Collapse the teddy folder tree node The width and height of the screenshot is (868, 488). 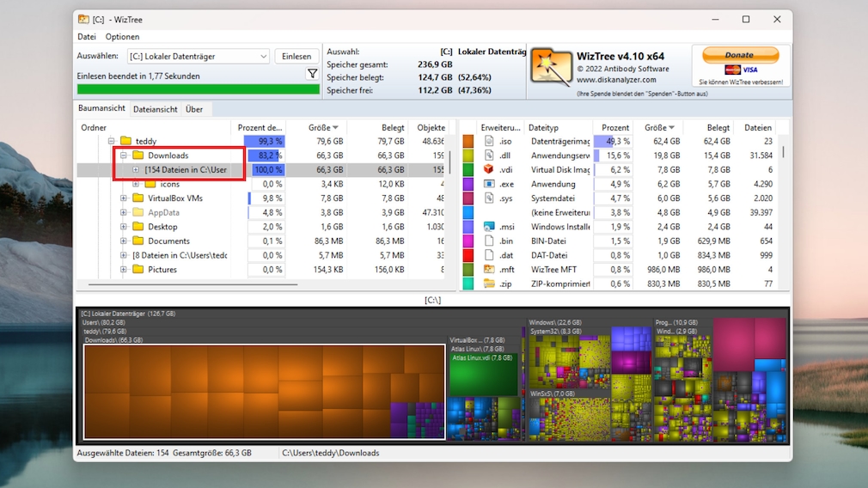[111, 141]
